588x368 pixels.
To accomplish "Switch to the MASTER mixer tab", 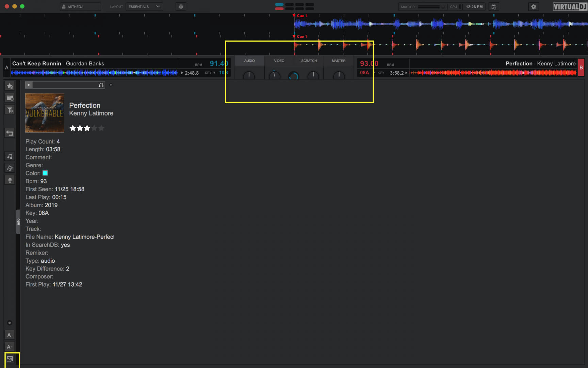I will pyautogui.click(x=339, y=61).
